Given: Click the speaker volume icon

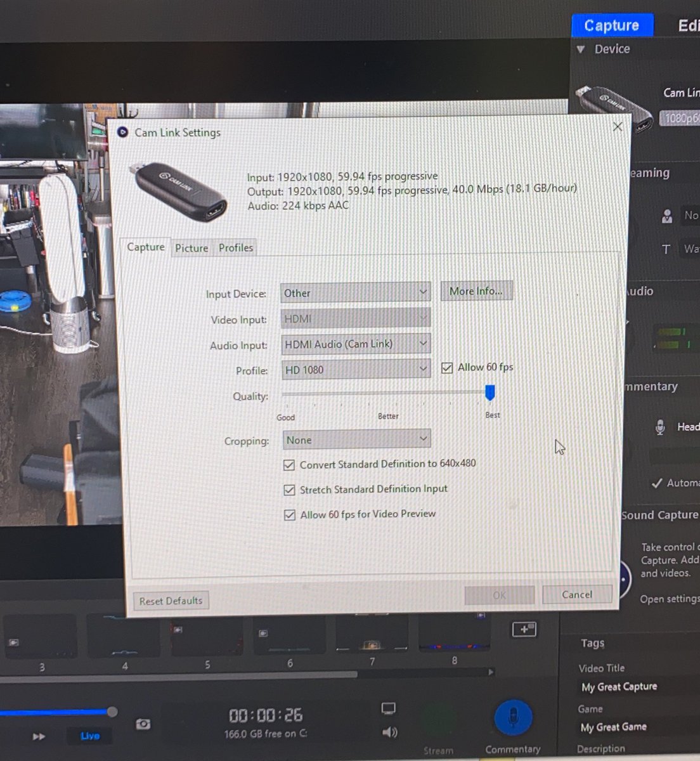Looking at the screenshot, I should click(389, 732).
